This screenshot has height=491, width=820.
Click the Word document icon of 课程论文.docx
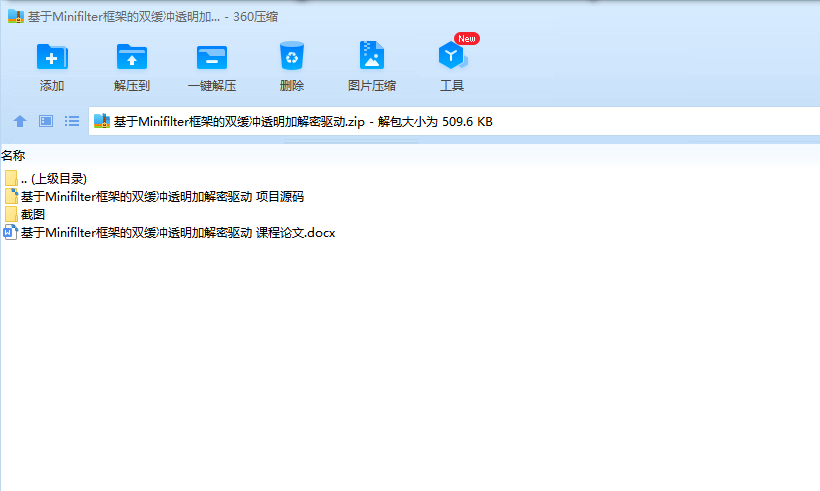point(10,232)
